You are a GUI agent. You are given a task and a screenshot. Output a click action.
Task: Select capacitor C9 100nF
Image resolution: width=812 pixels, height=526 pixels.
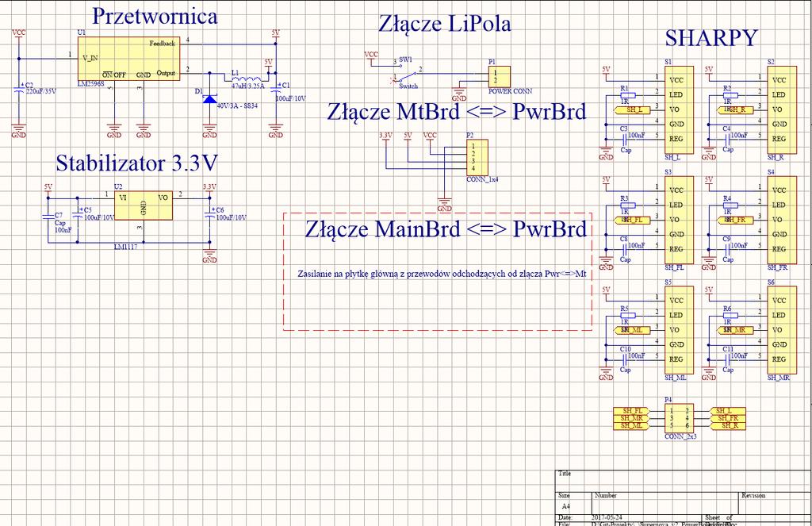tap(727, 249)
